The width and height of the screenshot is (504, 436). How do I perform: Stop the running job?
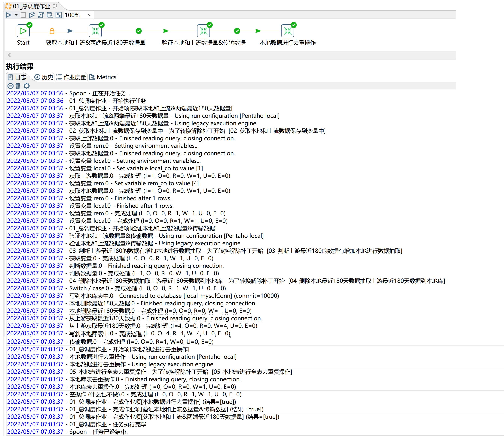23,15
